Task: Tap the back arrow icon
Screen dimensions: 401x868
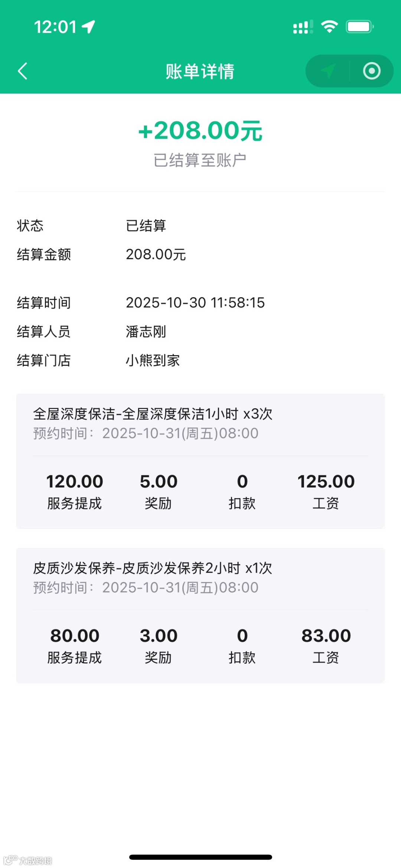Action: (x=23, y=71)
